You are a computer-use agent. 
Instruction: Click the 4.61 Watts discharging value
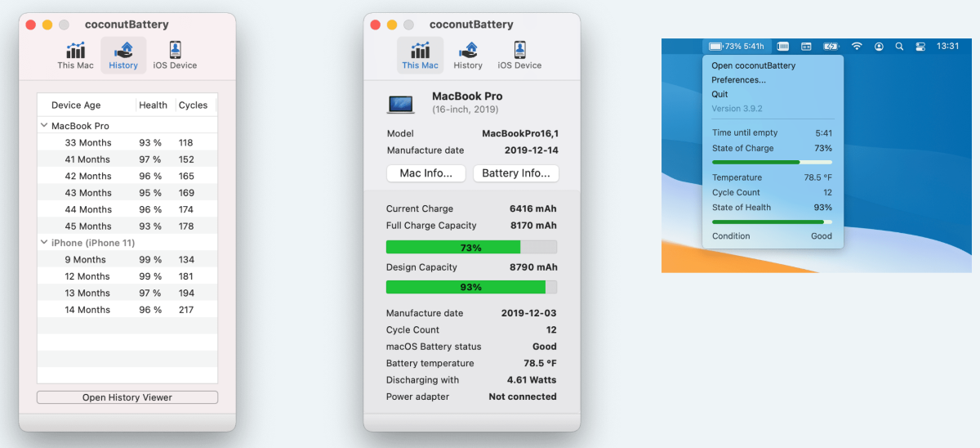tap(532, 380)
